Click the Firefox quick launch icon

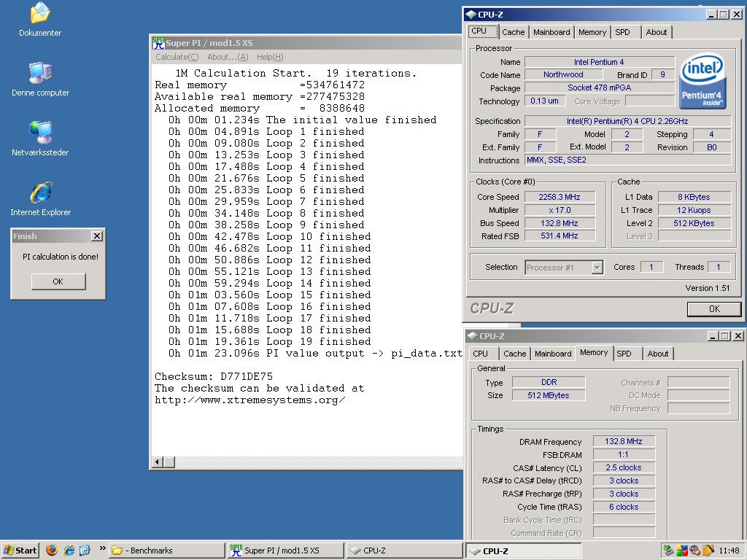pyautogui.click(x=52, y=550)
